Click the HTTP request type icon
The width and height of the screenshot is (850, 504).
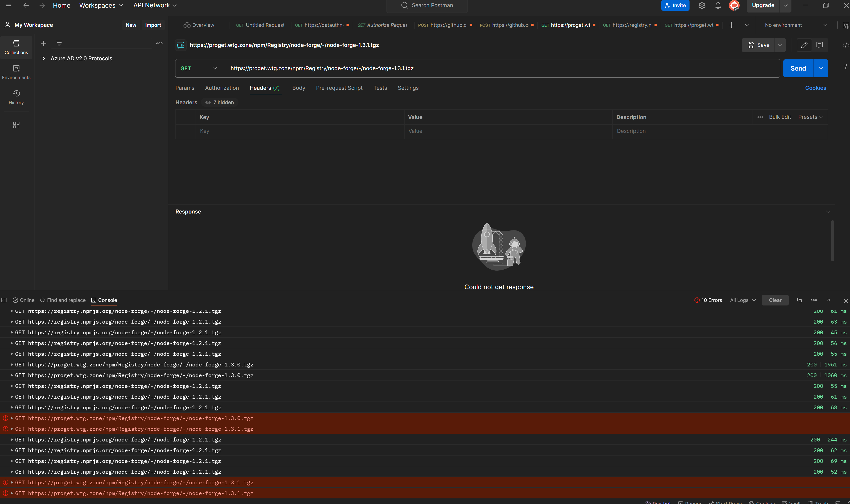[x=181, y=45]
